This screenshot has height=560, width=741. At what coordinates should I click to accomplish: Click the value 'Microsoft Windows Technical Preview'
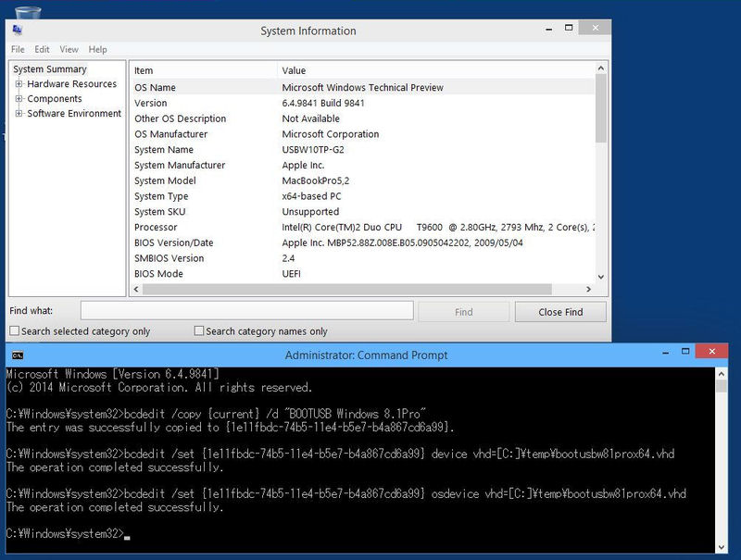(x=362, y=87)
